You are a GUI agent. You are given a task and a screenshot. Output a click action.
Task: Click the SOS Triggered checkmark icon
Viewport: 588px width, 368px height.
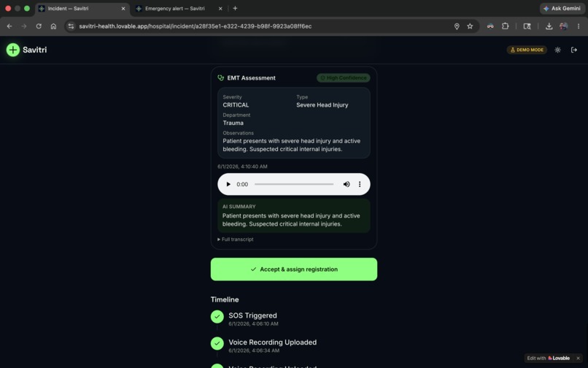tap(217, 316)
